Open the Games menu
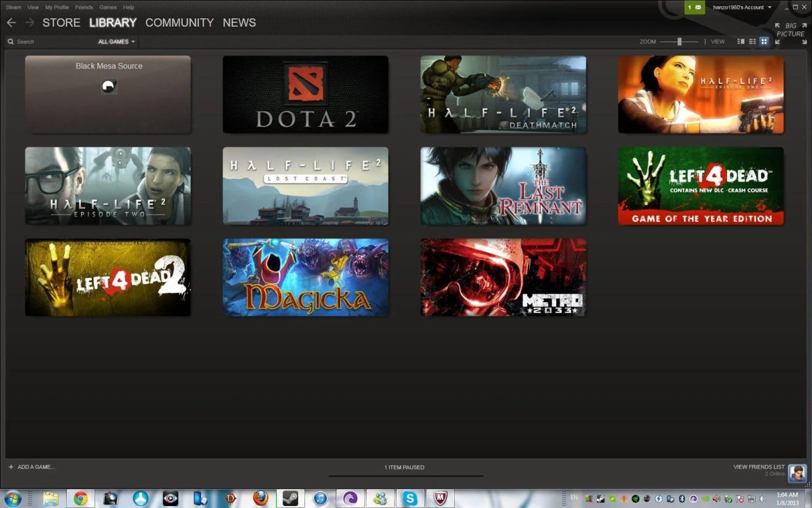Screen dimensions: 812x508 point(108,8)
